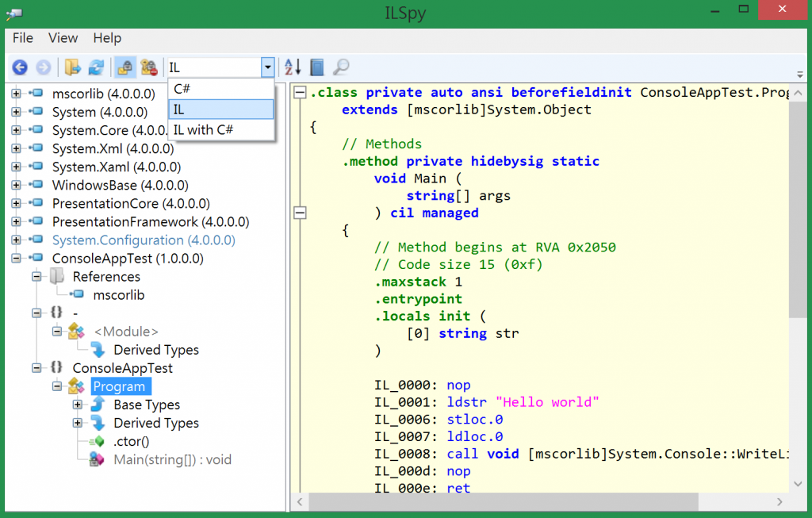
Task: Click the assembly icon beside PresentationFramework
Action: [x=36, y=221]
